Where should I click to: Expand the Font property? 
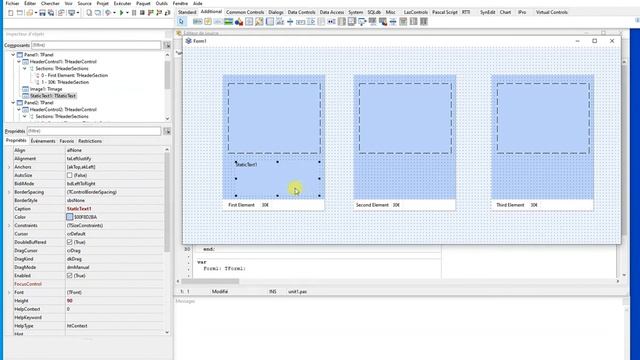point(9,292)
